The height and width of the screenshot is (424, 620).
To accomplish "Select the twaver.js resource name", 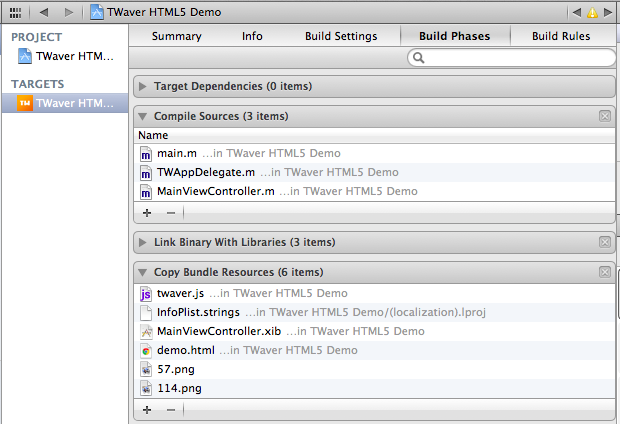I will [x=180, y=293].
